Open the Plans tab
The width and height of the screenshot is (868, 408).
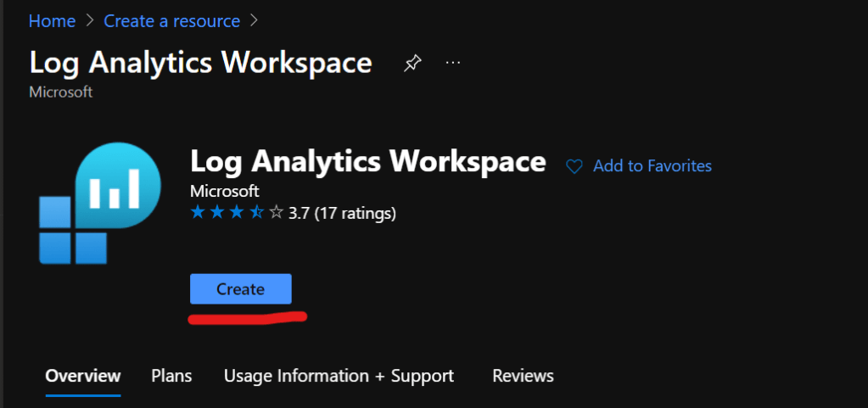click(171, 376)
